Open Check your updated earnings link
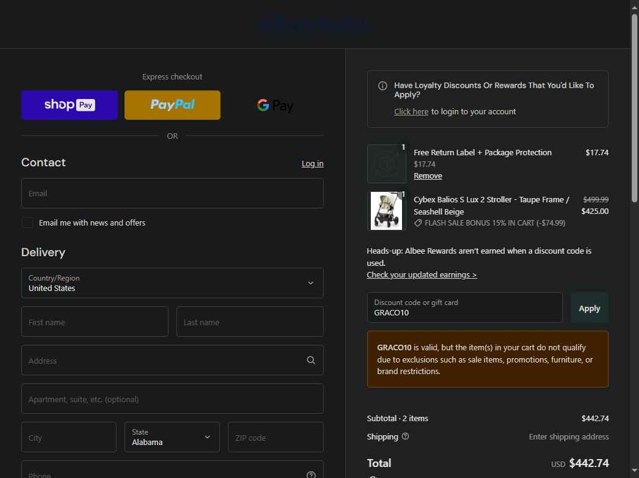 pyautogui.click(x=422, y=275)
